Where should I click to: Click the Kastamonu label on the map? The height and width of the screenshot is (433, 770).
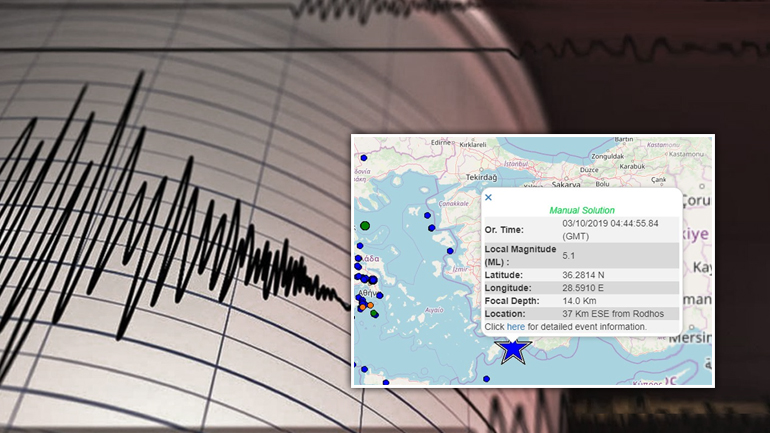click(x=688, y=154)
